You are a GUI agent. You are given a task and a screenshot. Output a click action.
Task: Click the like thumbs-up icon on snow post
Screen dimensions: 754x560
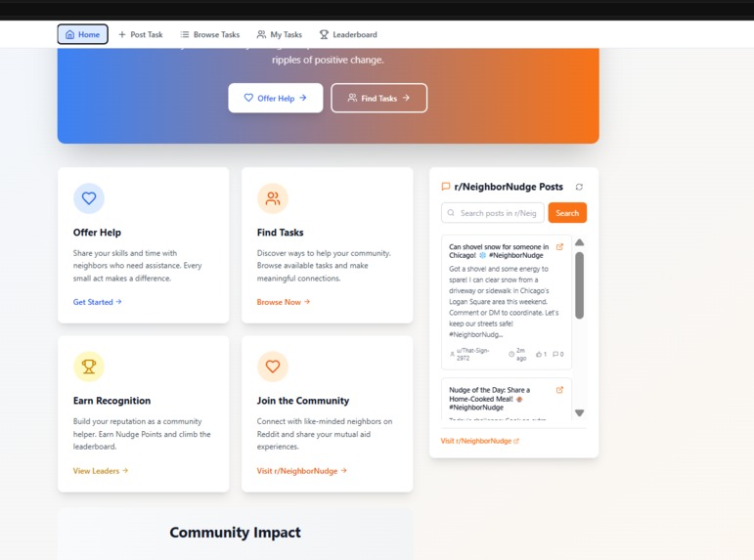[x=539, y=354]
